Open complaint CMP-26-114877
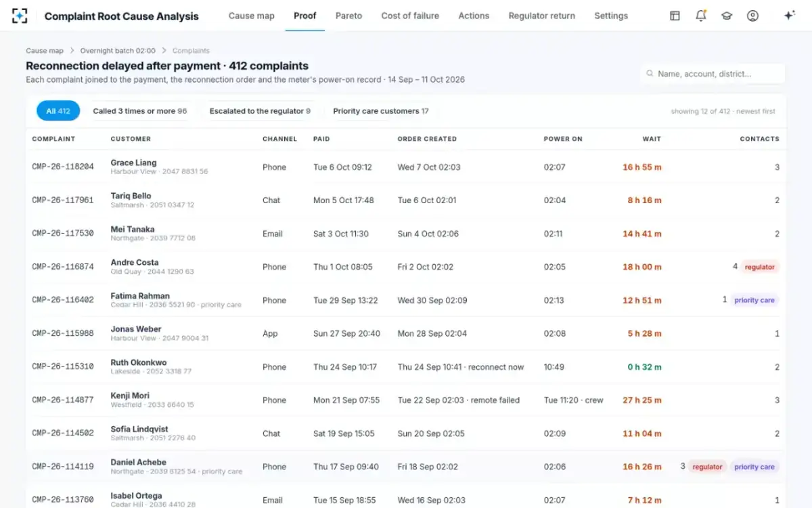 point(63,400)
